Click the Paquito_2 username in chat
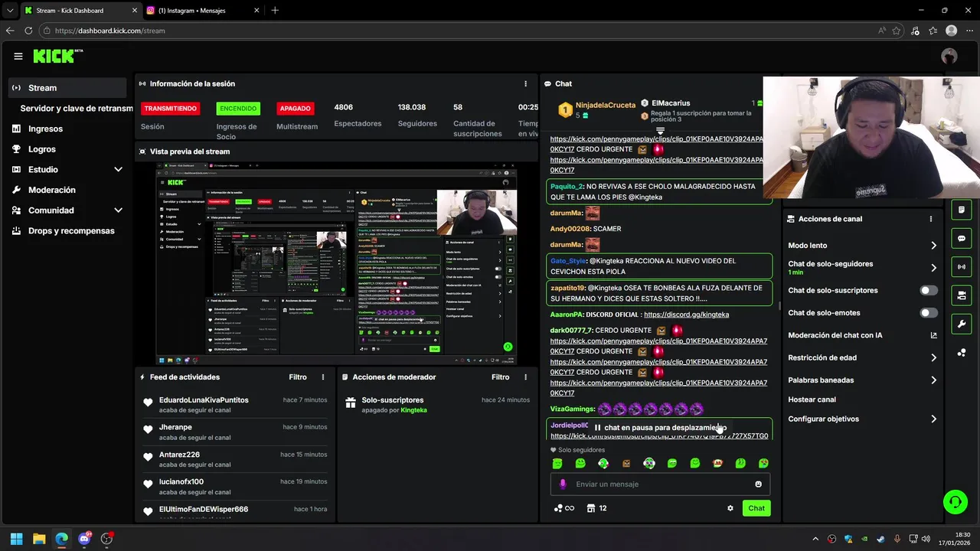The image size is (980, 551). click(567, 187)
